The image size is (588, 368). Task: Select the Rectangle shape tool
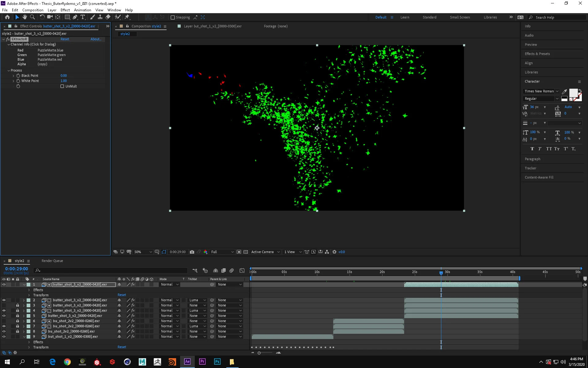tap(67, 17)
